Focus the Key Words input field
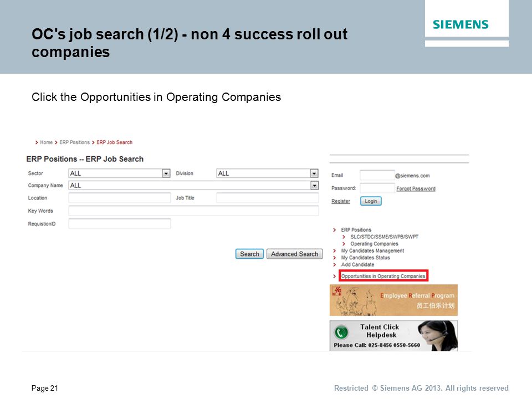 [x=194, y=211]
